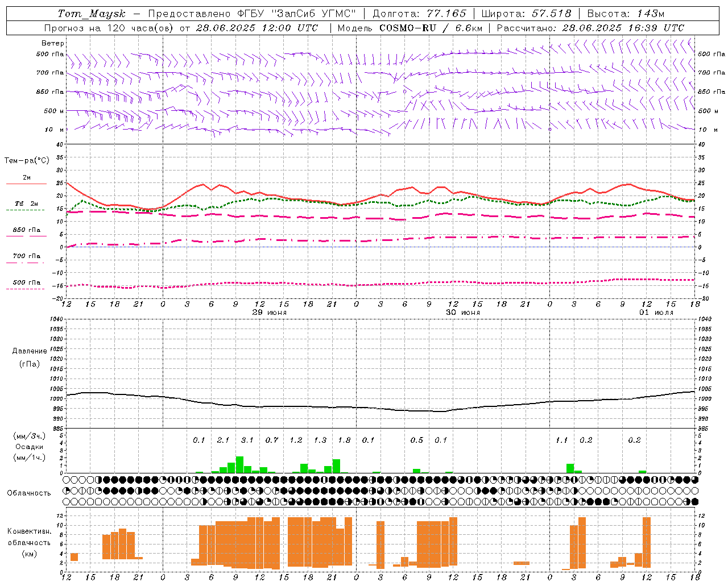
Task: Click the 1.8 precipitation total
Action: [x=344, y=440]
